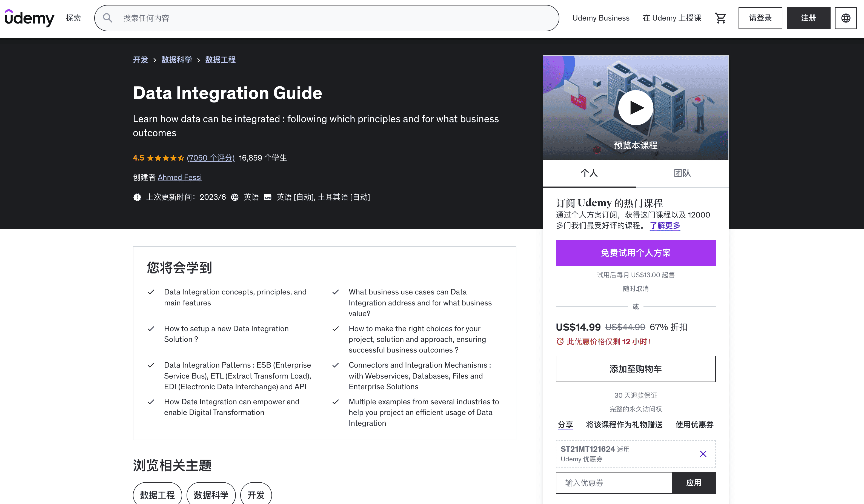Click 'Multiple examples from several industries' item
Screen dimensions: 864x504
click(424, 412)
